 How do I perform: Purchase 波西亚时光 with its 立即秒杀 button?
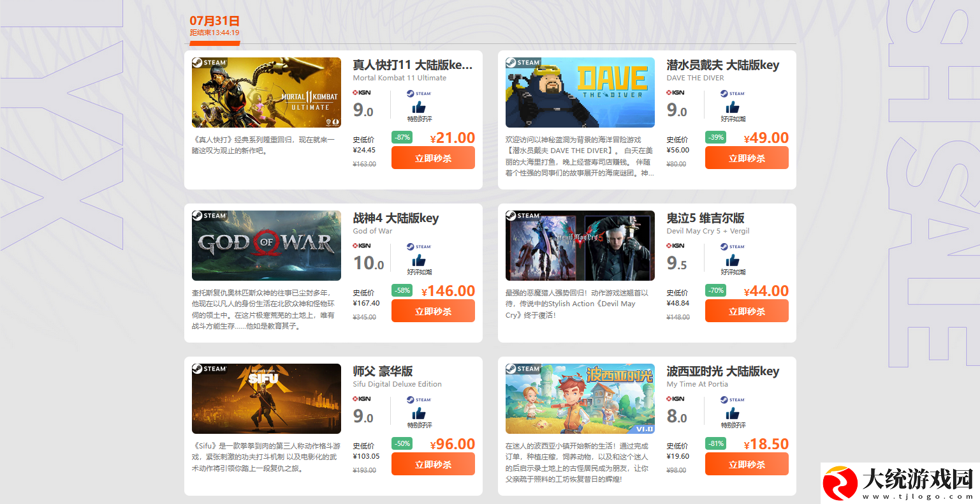pos(747,464)
